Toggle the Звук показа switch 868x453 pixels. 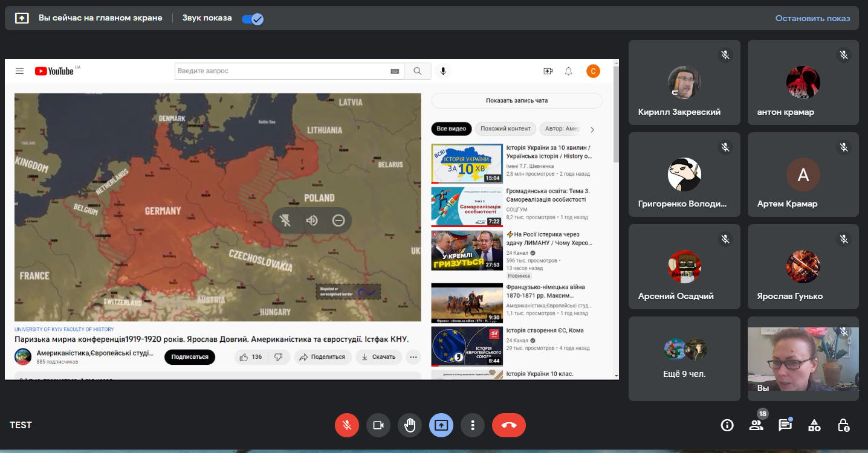point(252,19)
